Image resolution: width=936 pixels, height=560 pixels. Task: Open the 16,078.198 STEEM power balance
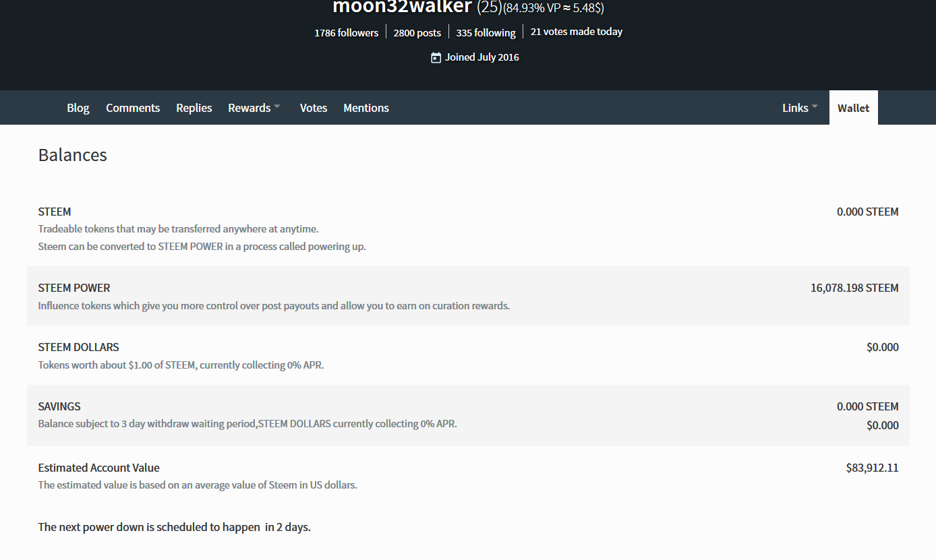854,288
